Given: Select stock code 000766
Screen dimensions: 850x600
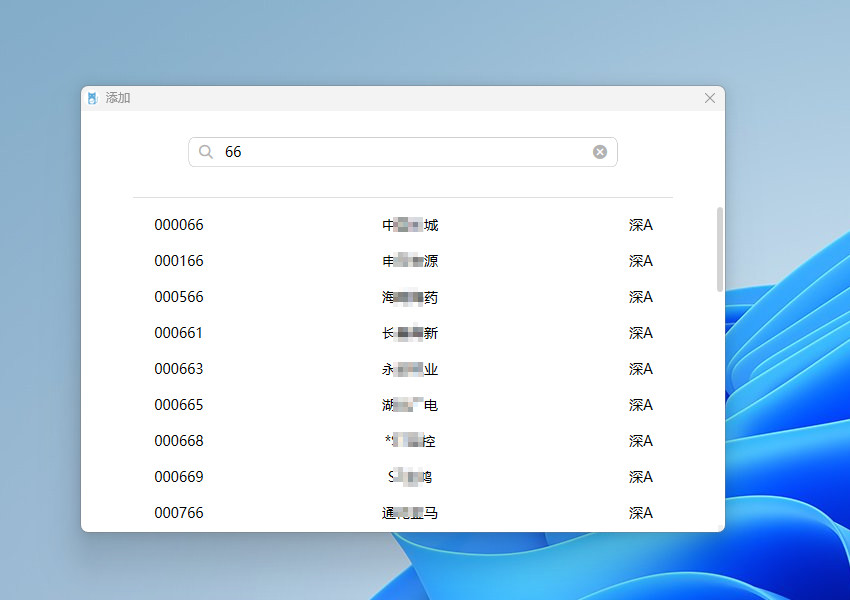Looking at the screenshot, I should coord(179,513).
